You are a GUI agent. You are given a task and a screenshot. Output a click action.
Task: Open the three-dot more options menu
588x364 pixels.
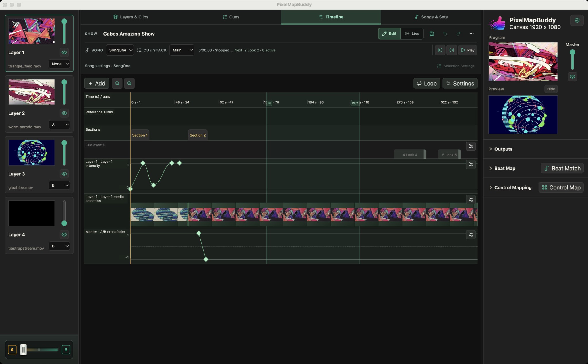tap(471, 34)
